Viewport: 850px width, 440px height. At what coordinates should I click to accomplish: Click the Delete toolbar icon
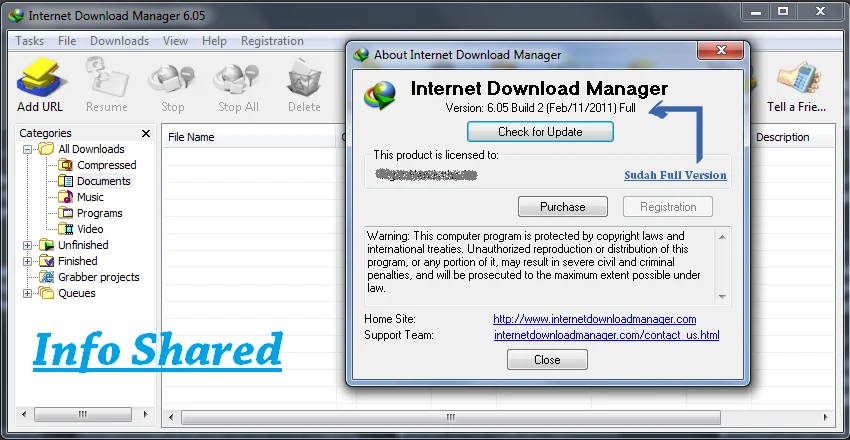pyautogui.click(x=304, y=79)
